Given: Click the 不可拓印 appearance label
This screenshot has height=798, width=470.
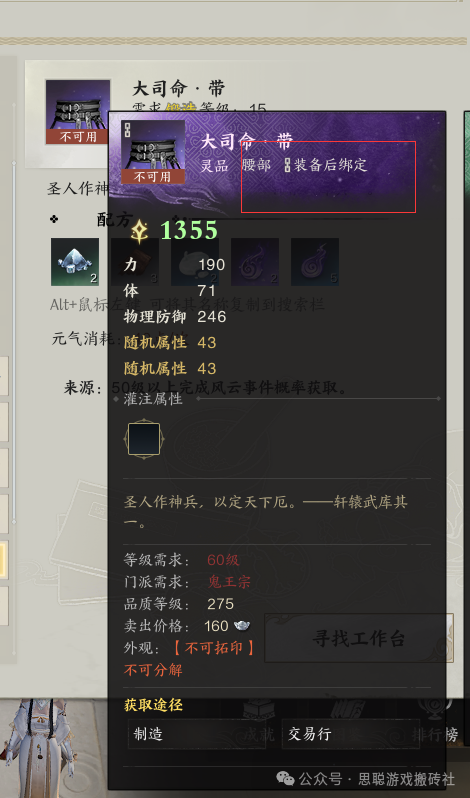Looking at the screenshot, I should 213,648.
